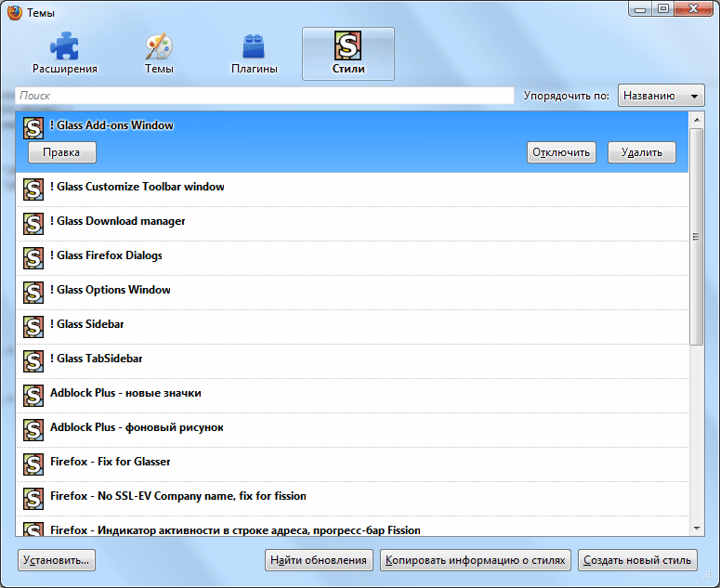720x588 pixels.
Task: Open the Названию sort order dropdown
Action: tap(661, 96)
